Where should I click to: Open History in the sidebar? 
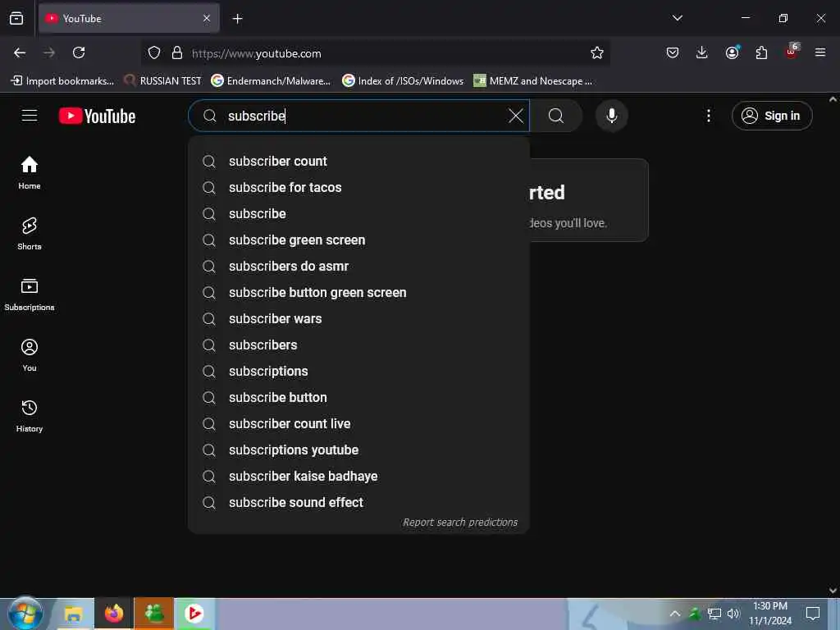pos(30,416)
